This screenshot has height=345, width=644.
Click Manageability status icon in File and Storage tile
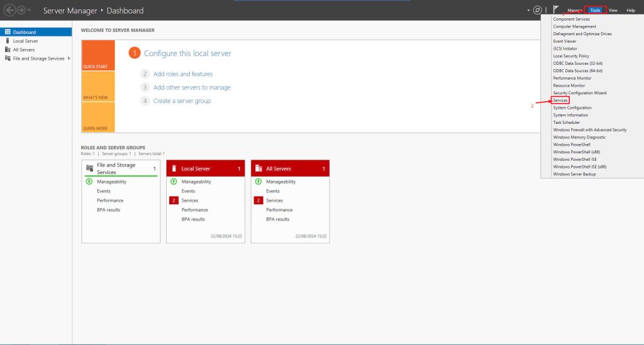coord(89,182)
